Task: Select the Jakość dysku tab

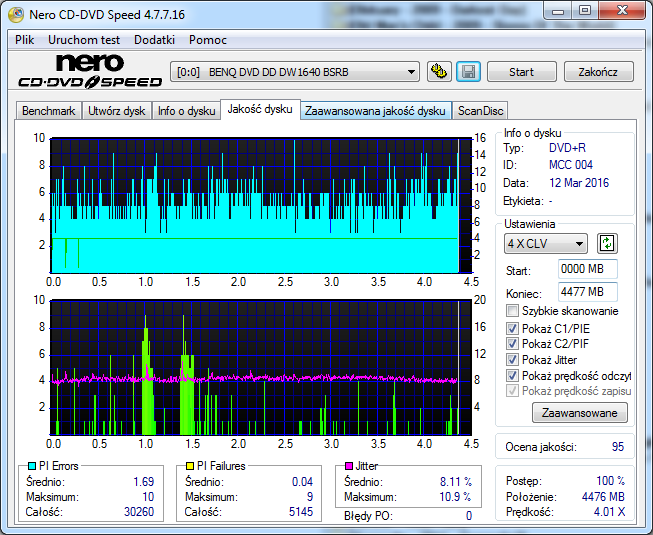Action: point(260,109)
